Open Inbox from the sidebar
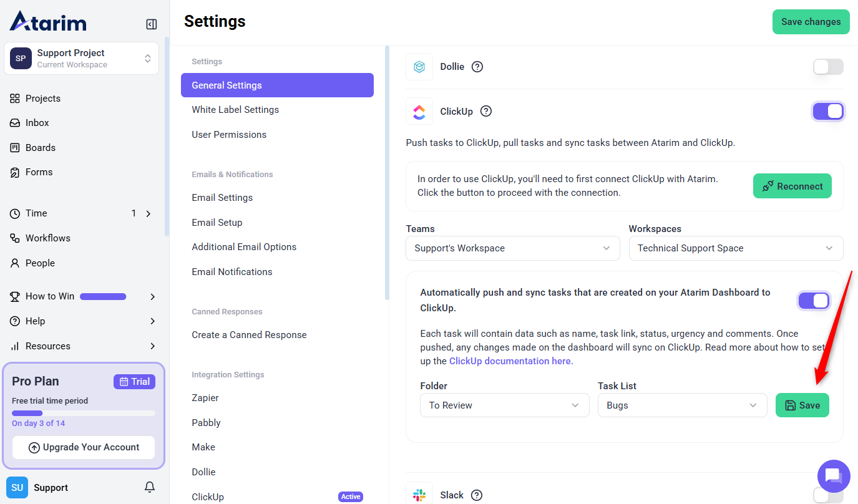This screenshot has width=858, height=504. tap(37, 123)
